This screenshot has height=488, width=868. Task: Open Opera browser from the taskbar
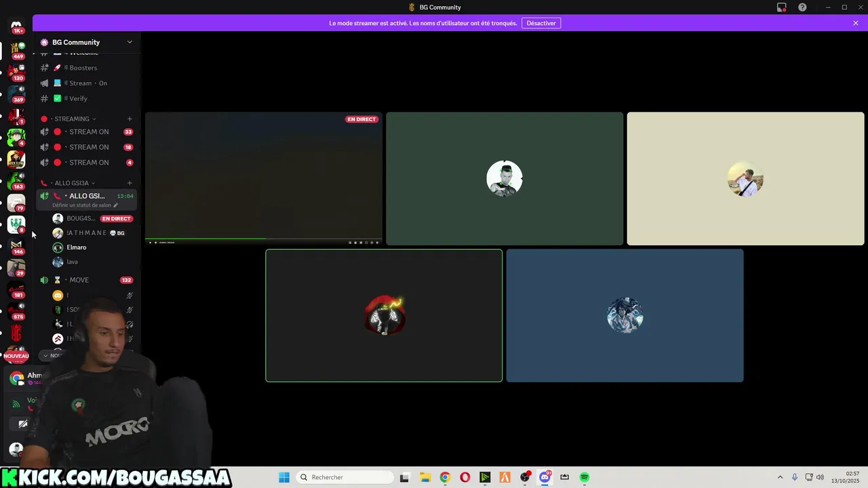coord(465,477)
